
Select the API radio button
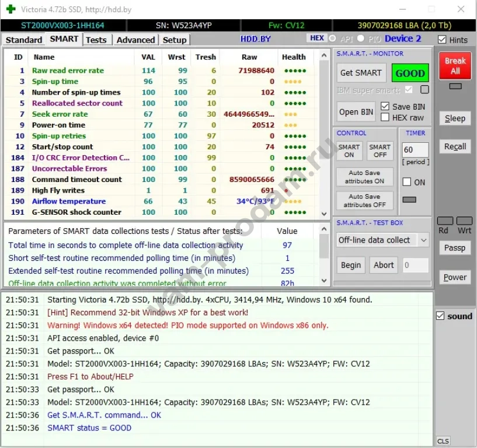[333, 38]
